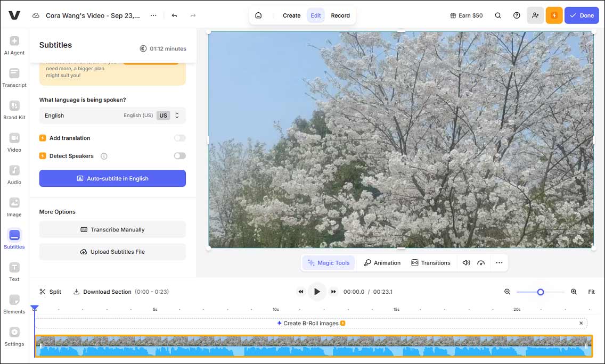Select the Split tool in timeline
This screenshot has height=364, width=605.
click(51, 292)
